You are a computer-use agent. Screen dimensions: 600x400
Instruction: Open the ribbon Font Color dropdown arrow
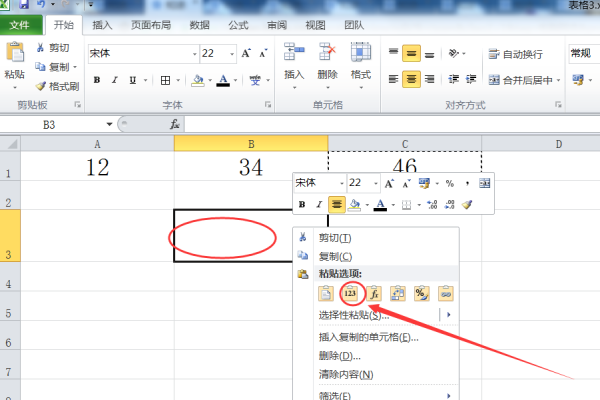click(235, 80)
